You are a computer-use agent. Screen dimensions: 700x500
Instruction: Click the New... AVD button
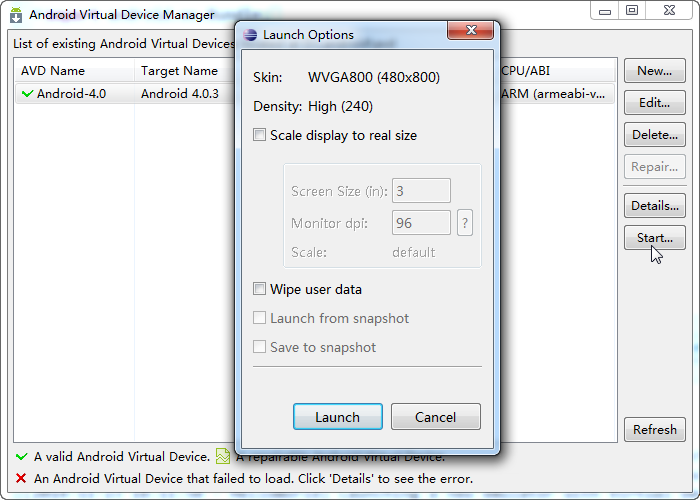point(654,71)
